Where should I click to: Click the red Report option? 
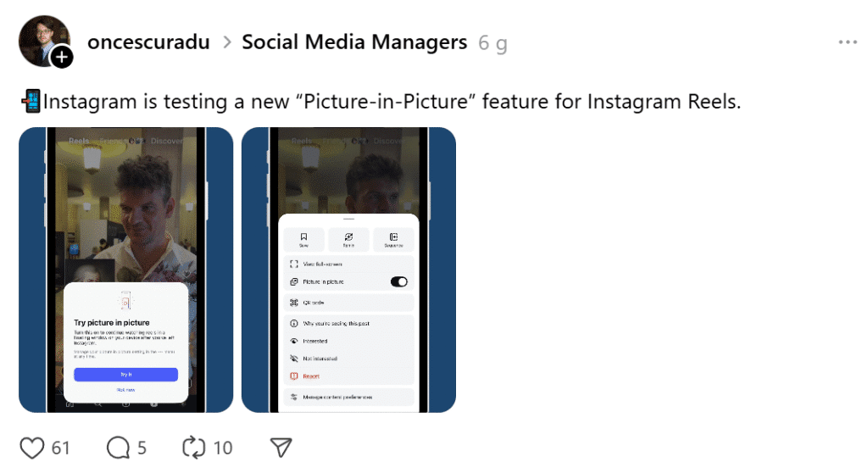[310, 376]
